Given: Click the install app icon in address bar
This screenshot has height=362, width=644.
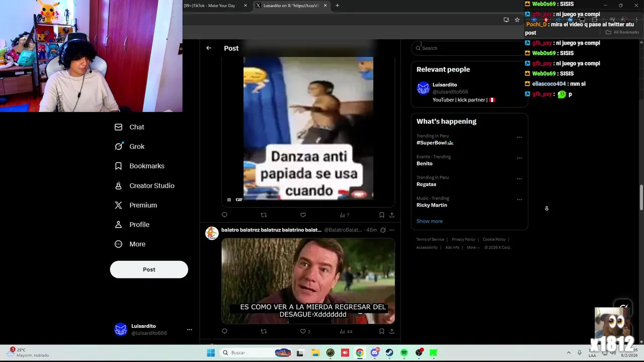Looking at the screenshot, I should pos(506,20).
